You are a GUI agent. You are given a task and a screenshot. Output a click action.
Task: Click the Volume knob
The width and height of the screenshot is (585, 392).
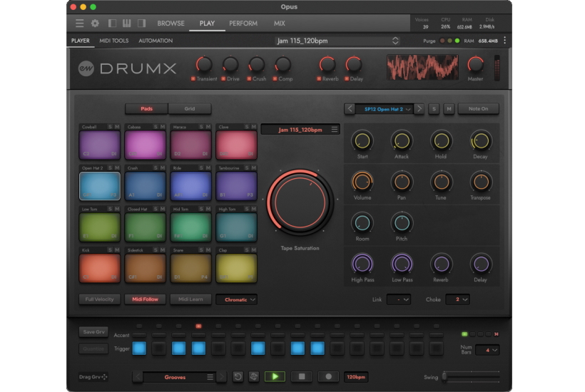pos(362,182)
